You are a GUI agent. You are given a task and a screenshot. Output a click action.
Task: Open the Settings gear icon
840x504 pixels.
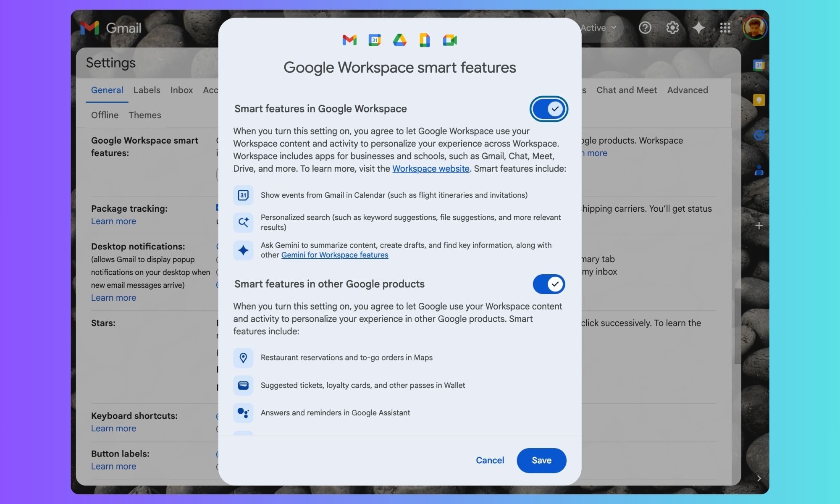(672, 28)
